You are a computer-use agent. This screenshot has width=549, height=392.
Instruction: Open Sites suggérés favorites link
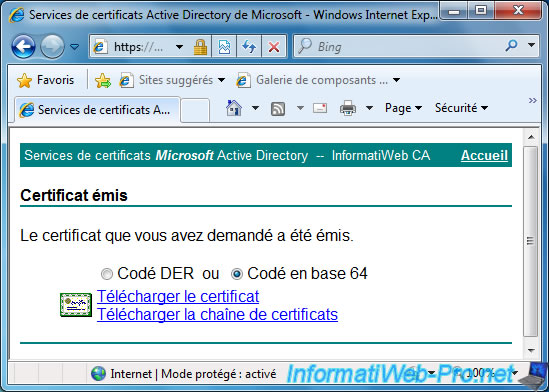pos(167,80)
